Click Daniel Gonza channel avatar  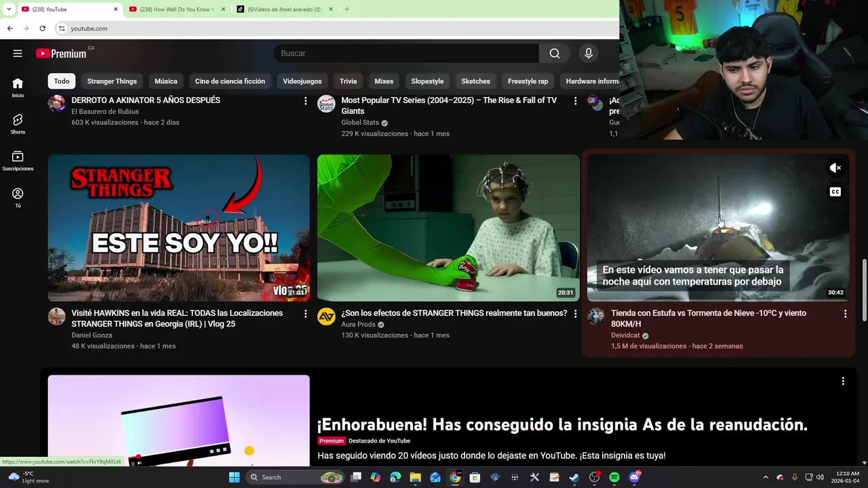coord(56,317)
